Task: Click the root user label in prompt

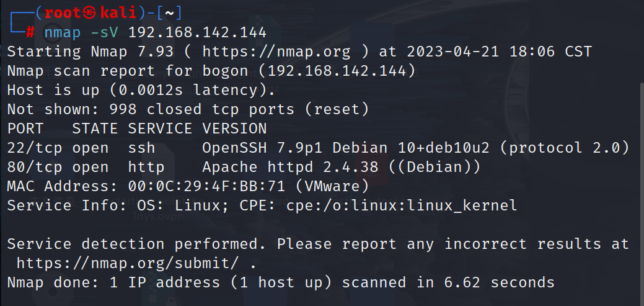Action: [63, 14]
